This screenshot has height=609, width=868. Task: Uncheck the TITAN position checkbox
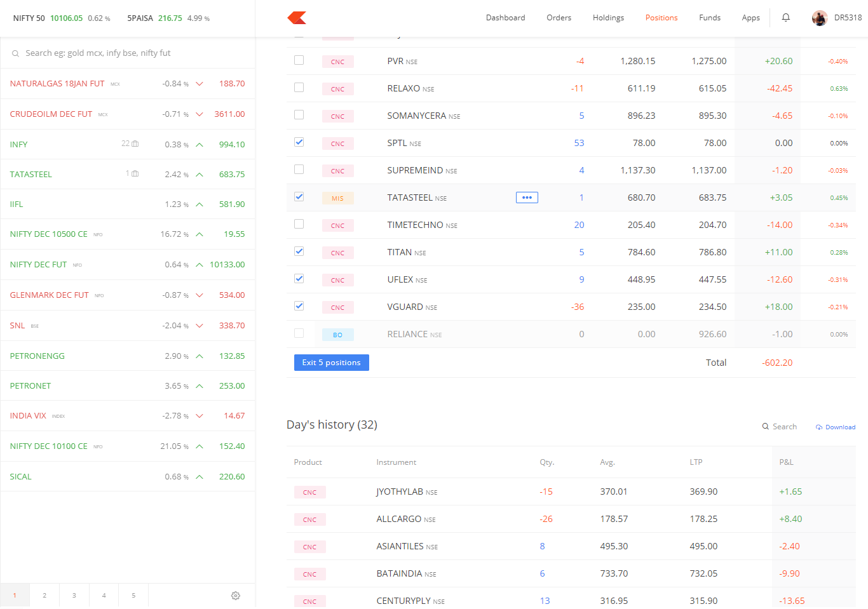[x=299, y=251]
